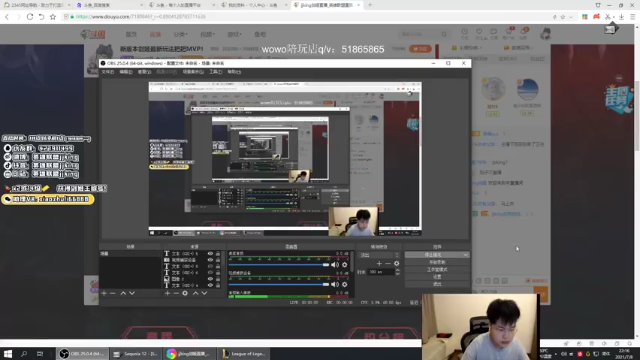Switch to first browser tab 2345
The image size is (640, 360).
click(x=36, y=5)
